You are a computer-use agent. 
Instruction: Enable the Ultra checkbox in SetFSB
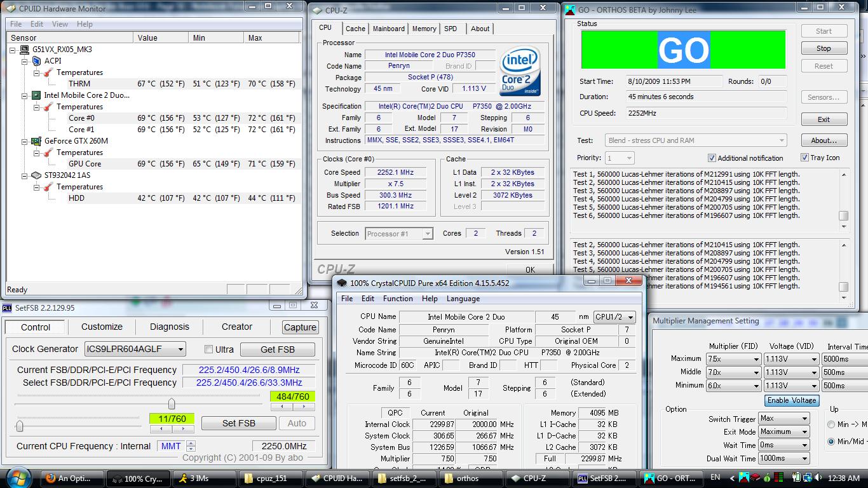208,349
